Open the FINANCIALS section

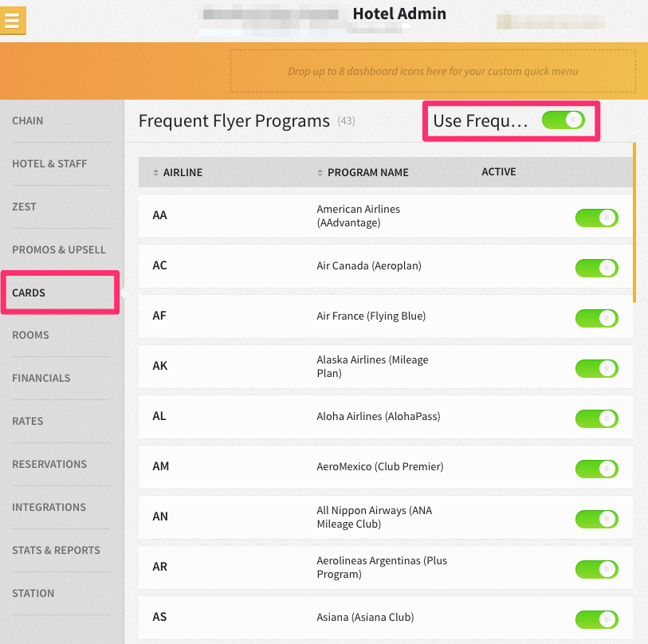[41, 379]
